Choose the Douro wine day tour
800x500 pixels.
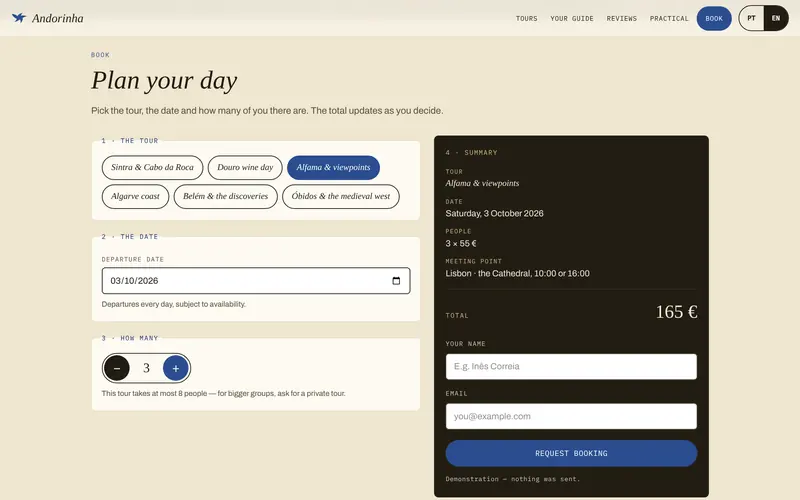(x=245, y=167)
